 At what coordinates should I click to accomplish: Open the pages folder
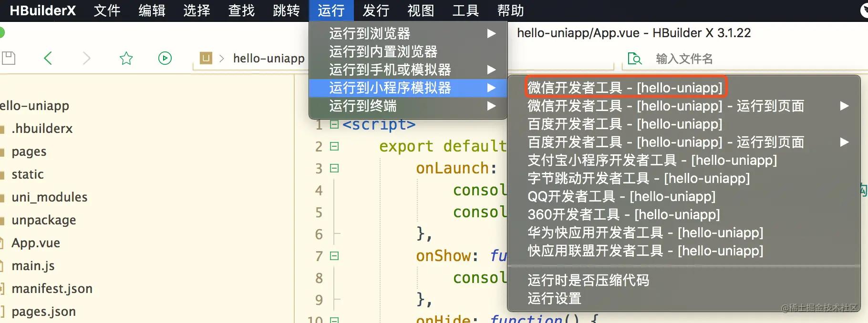click(x=29, y=151)
